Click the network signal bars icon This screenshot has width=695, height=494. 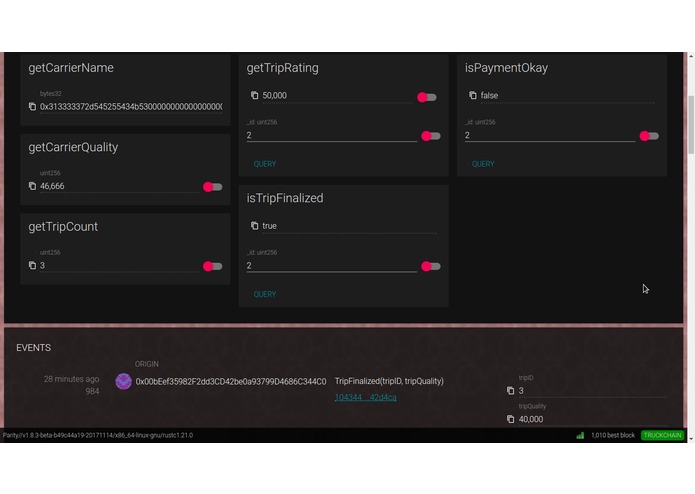pos(580,435)
